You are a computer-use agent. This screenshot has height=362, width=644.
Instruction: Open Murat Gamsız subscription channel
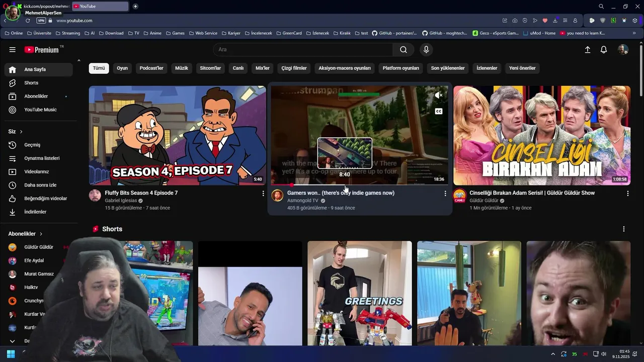(38, 274)
